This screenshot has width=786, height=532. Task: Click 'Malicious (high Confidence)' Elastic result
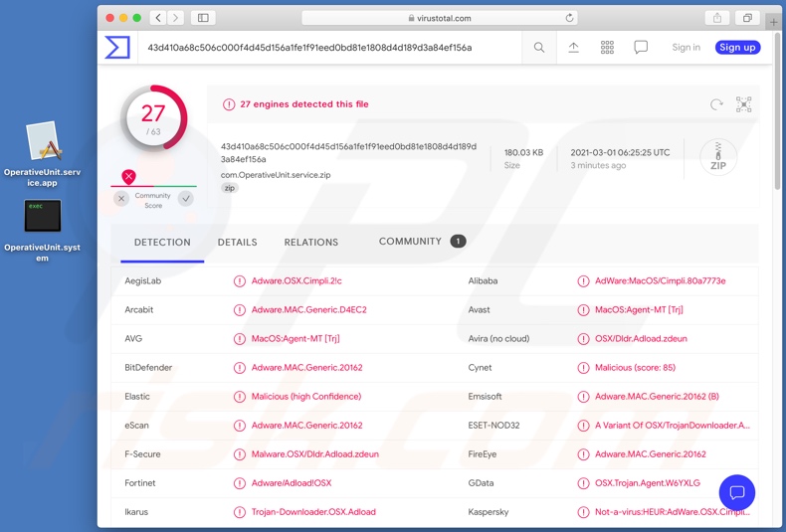(306, 396)
